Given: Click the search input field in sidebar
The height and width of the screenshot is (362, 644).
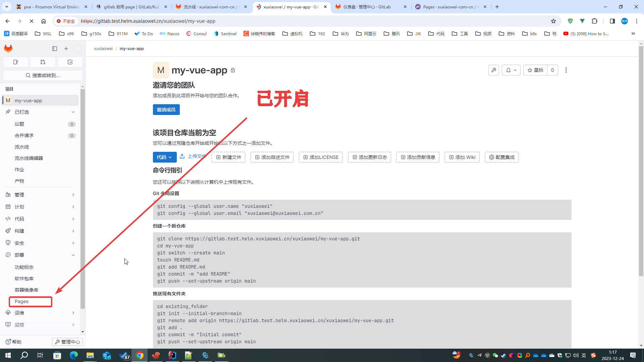Looking at the screenshot, I should [43, 75].
